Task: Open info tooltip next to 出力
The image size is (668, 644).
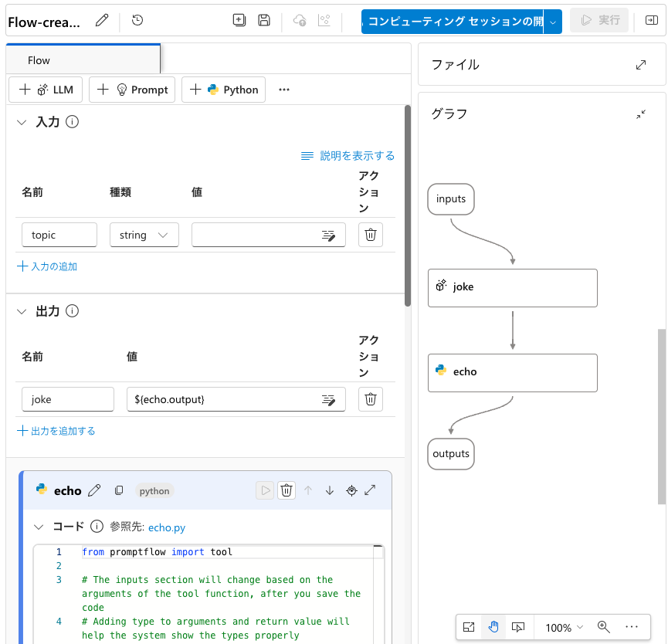Action: pyautogui.click(x=72, y=311)
